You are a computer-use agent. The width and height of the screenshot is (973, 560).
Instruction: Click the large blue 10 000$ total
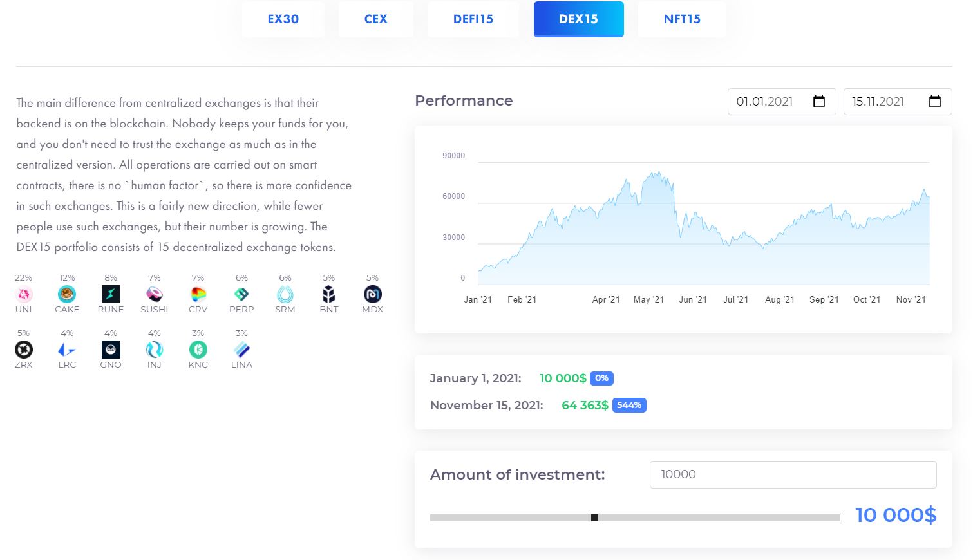tap(896, 515)
